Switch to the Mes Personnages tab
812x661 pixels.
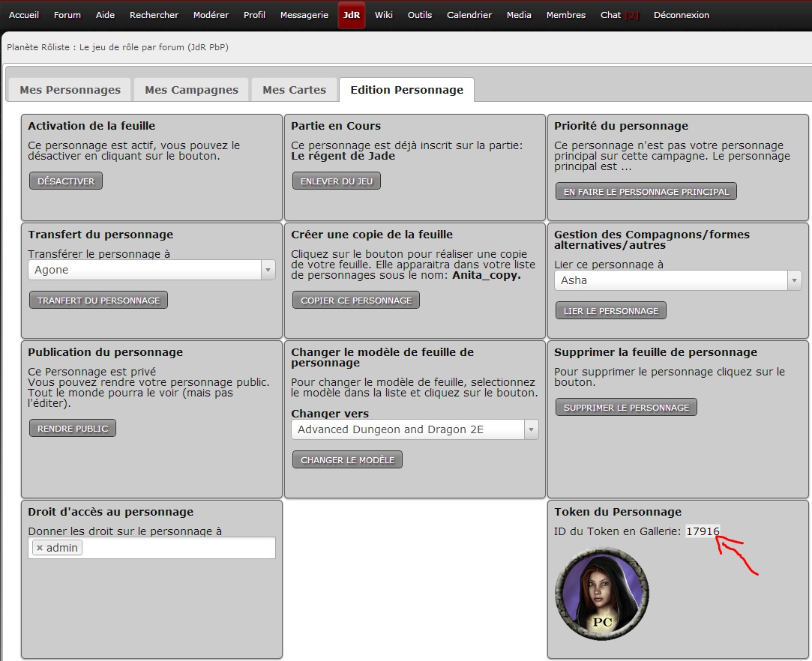70,90
